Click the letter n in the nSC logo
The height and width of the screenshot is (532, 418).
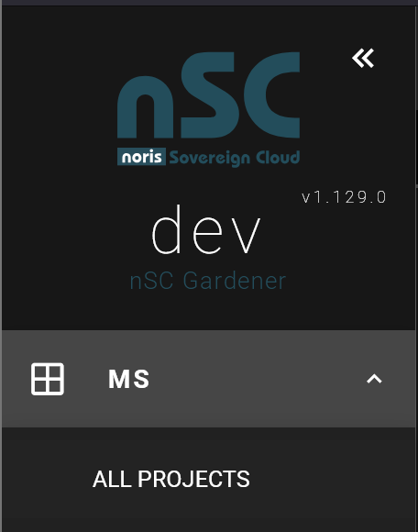145,107
